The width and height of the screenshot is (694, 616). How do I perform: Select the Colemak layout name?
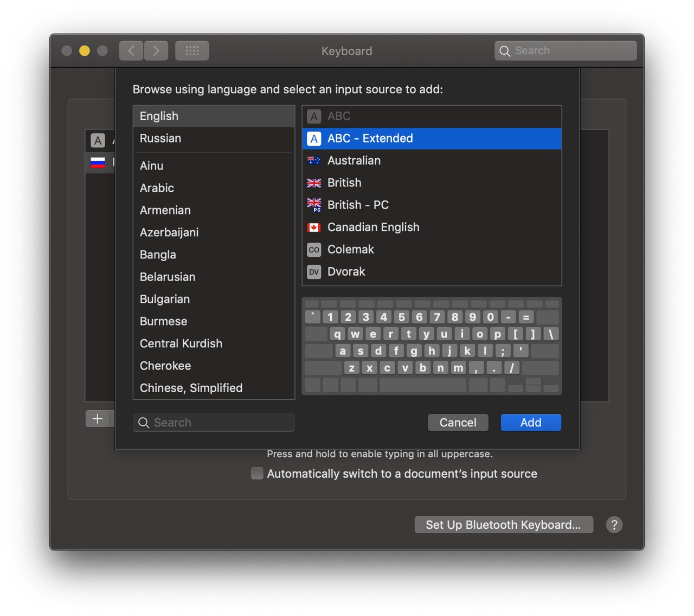[351, 250]
